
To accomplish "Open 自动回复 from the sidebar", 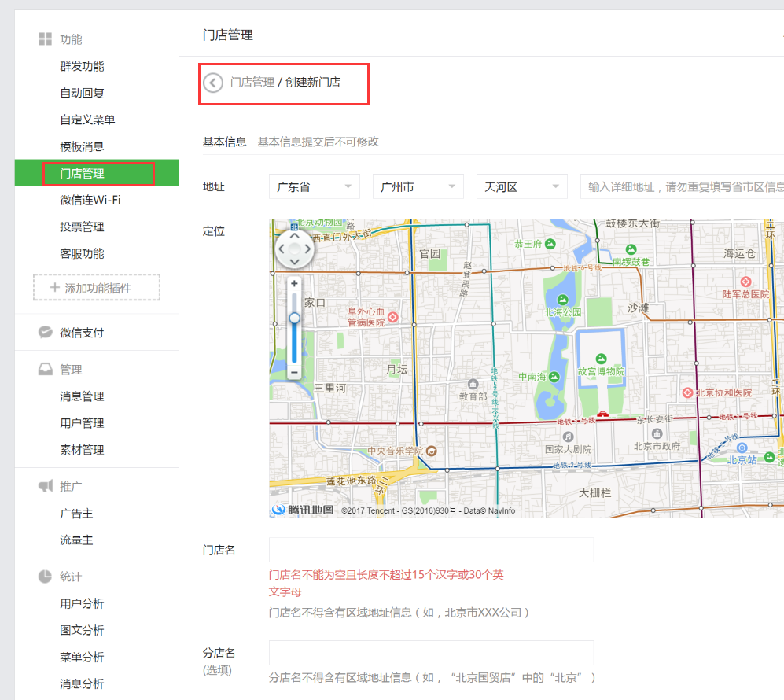I will (x=82, y=93).
